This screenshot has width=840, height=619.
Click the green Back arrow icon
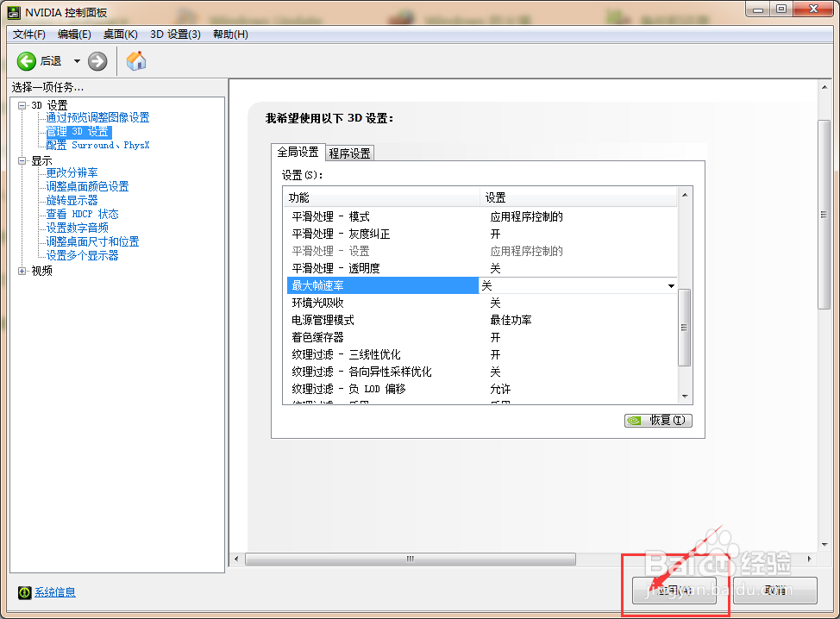[x=26, y=61]
